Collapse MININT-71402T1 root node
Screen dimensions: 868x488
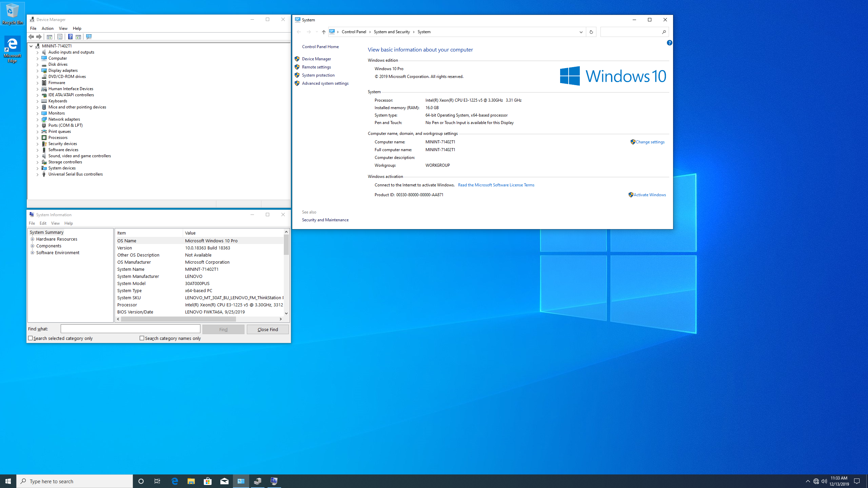pos(31,46)
